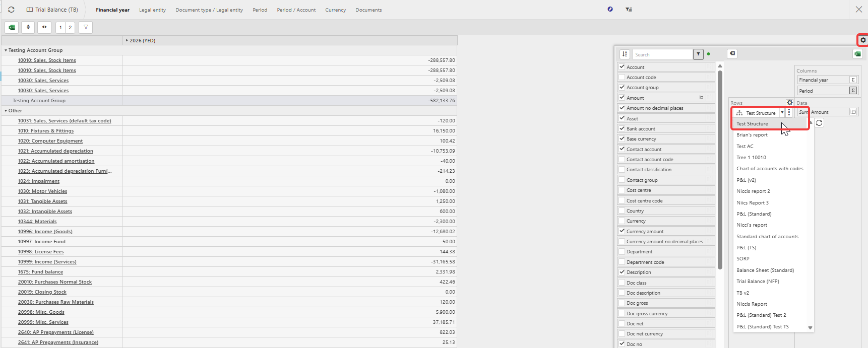Close the panel with top-right X
Viewport: 868px width, 348px height.
859,9
